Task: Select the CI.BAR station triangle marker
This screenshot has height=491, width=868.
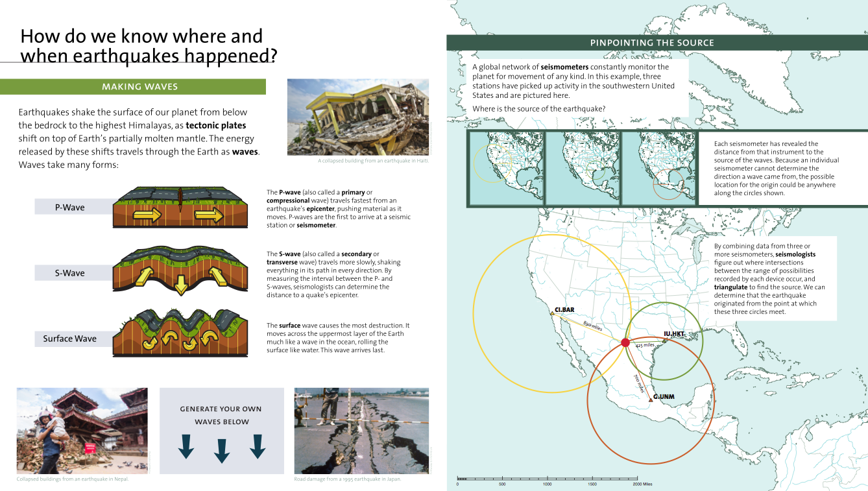Action: pos(552,314)
